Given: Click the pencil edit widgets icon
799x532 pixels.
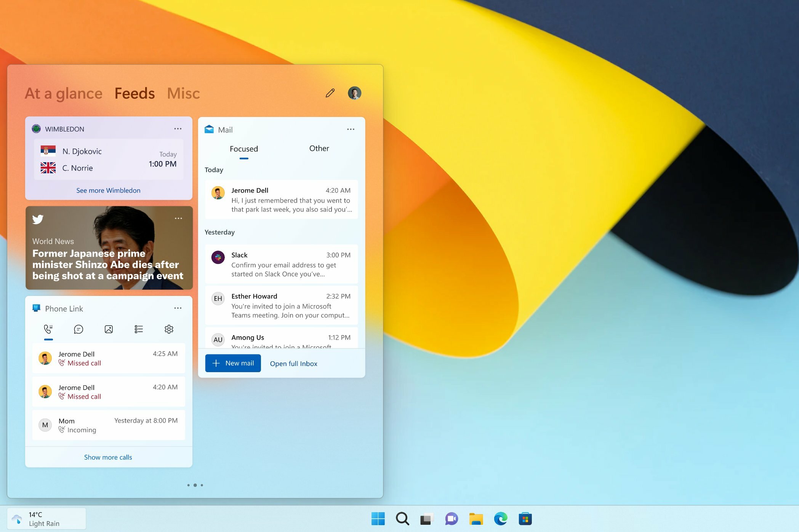Looking at the screenshot, I should [x=330, y=93].
